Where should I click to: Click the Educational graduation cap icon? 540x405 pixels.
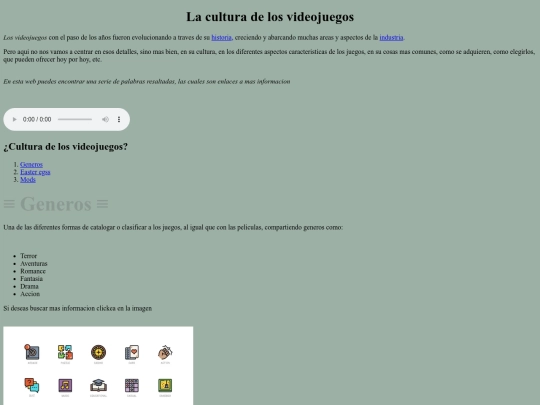(98, 385)
